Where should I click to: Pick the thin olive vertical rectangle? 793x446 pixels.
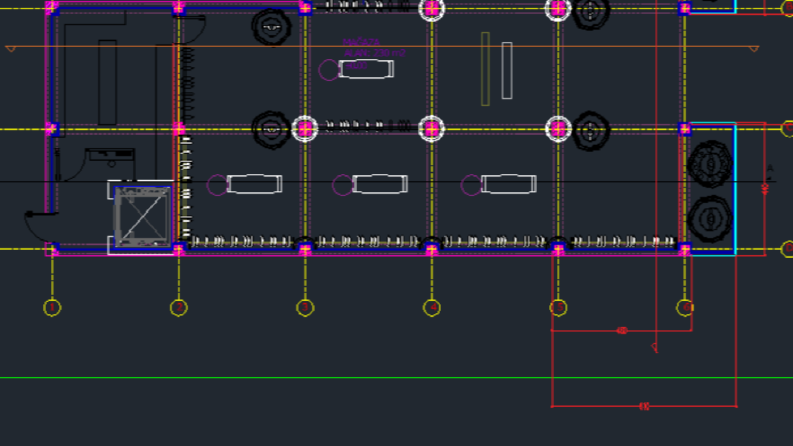(x=486, y=69)
